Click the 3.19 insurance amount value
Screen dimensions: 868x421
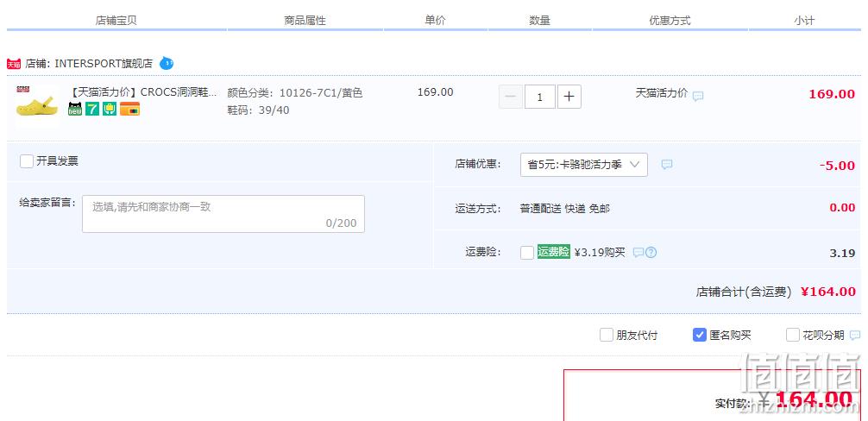point(842,254)
